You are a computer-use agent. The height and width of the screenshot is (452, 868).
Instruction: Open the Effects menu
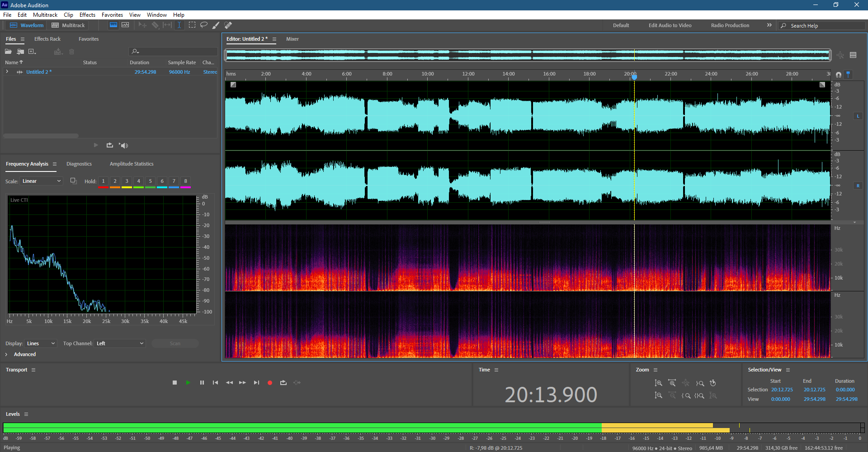click(87, 15)
